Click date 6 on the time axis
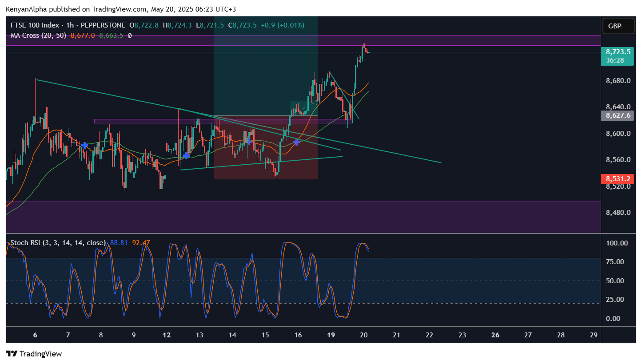The height and width of the screenshot is (364, 642). (35, 335)
